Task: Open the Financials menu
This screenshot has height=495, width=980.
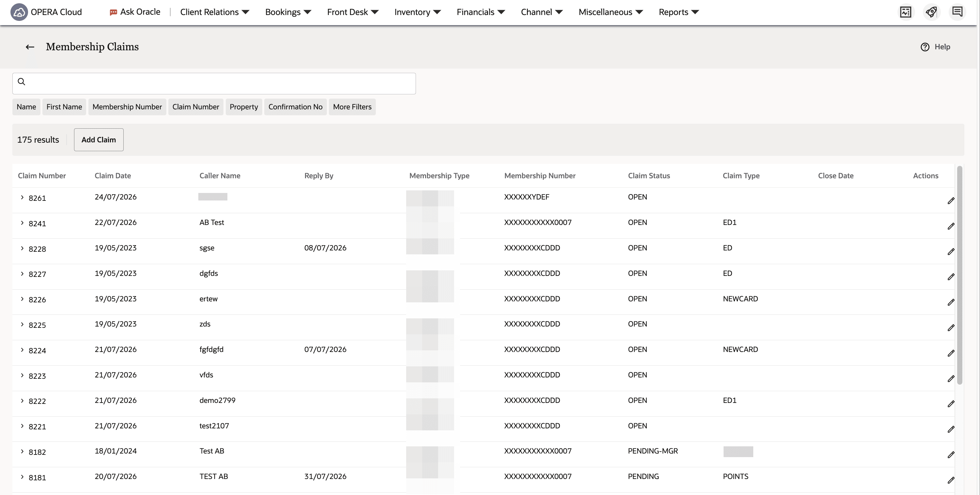Action: click(x=481, y=12)
